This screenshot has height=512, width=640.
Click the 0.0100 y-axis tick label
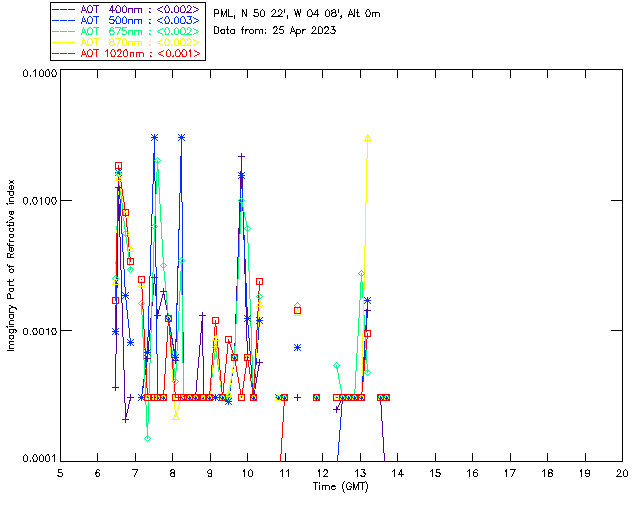(x=38, y=201)
